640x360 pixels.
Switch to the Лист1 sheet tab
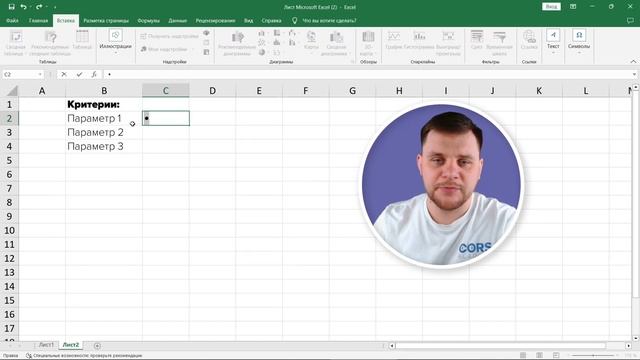click(46, 345)
